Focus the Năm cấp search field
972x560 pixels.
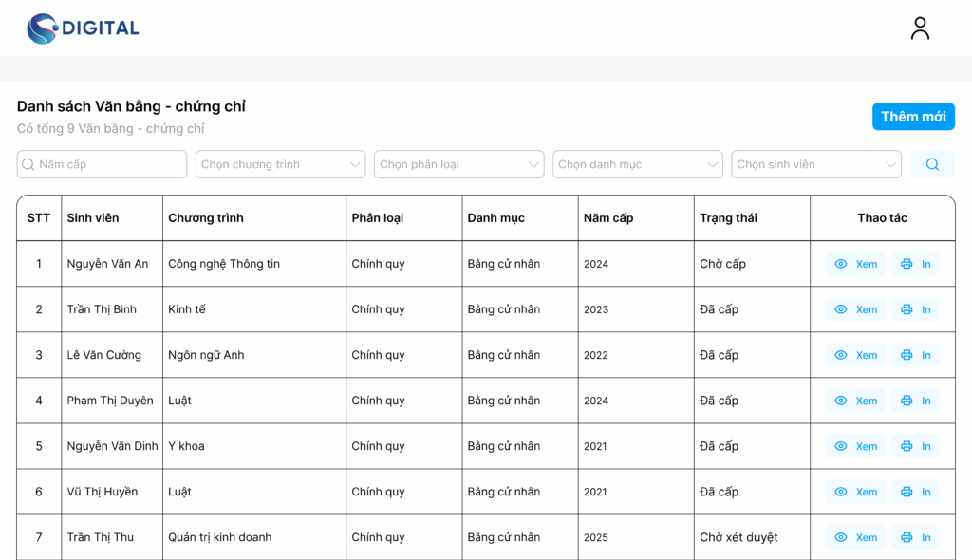pos(102,164)
